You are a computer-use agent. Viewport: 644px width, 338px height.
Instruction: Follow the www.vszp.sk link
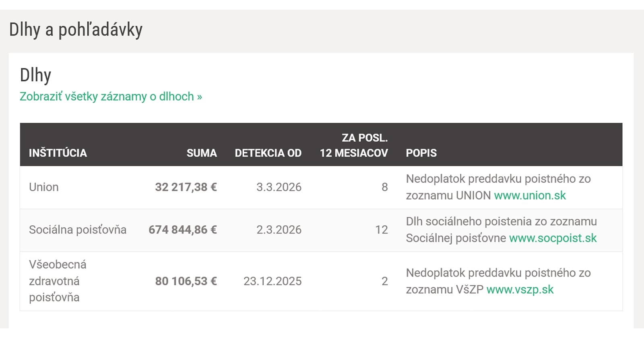[520, 290]
